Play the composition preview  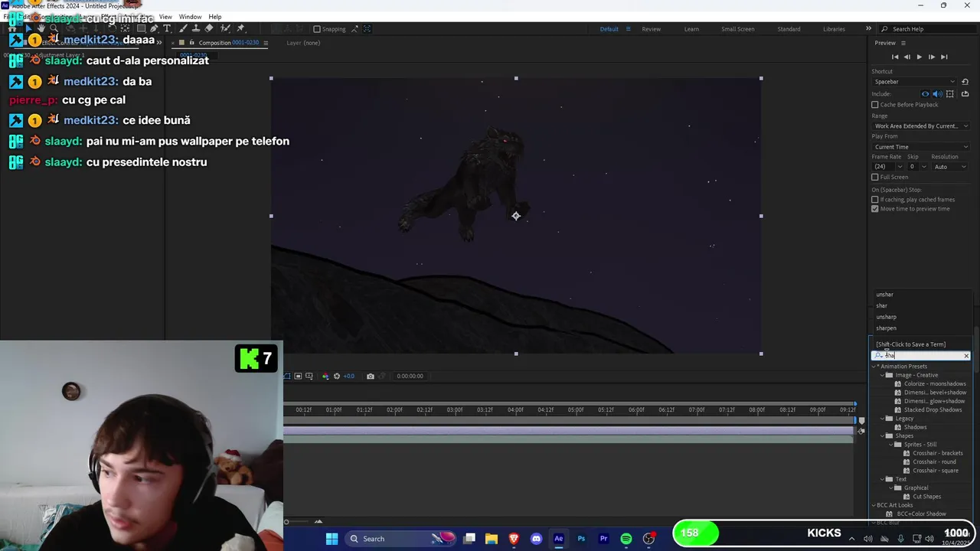tap(920, 57)
